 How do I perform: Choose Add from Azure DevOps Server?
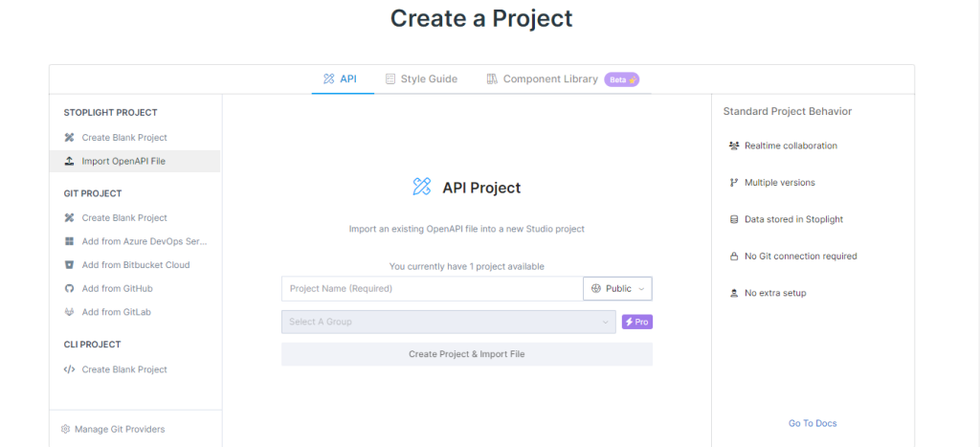click(x=134, y=241)
